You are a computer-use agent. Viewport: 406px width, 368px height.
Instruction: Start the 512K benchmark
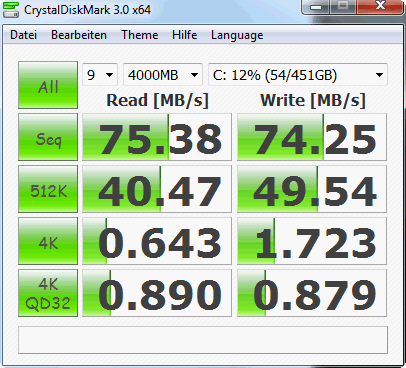48,189
